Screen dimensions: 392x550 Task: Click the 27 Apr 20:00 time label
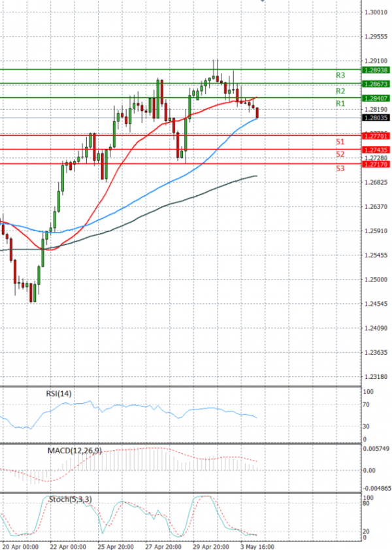tap(163, 547)
